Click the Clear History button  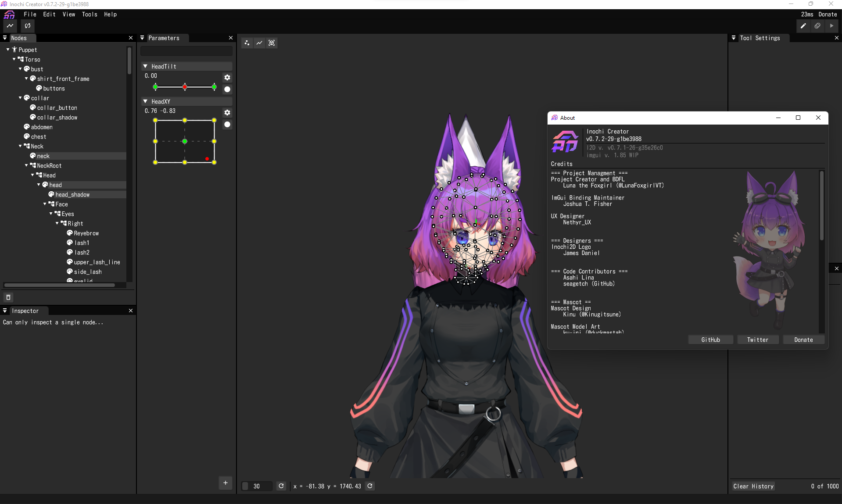point(753,486)
